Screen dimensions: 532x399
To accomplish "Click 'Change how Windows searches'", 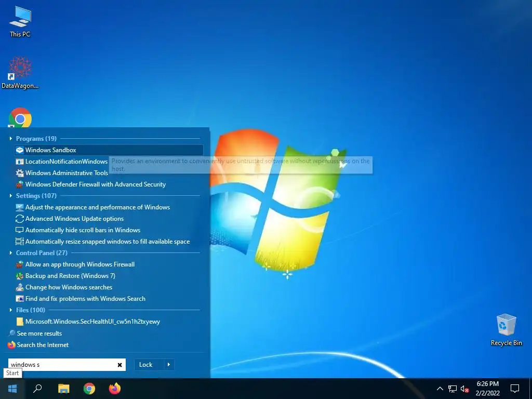I will (69, 287).
